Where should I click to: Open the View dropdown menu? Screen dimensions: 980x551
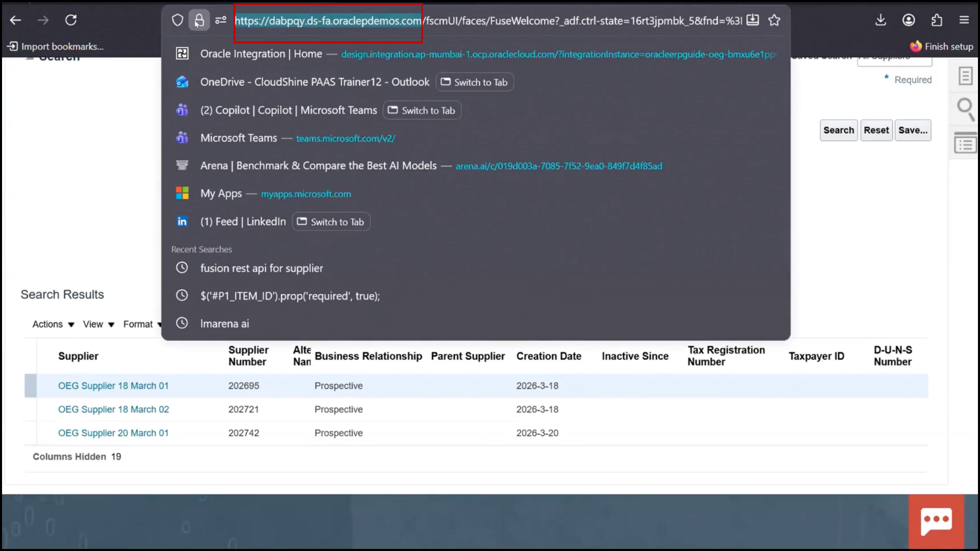99,324
